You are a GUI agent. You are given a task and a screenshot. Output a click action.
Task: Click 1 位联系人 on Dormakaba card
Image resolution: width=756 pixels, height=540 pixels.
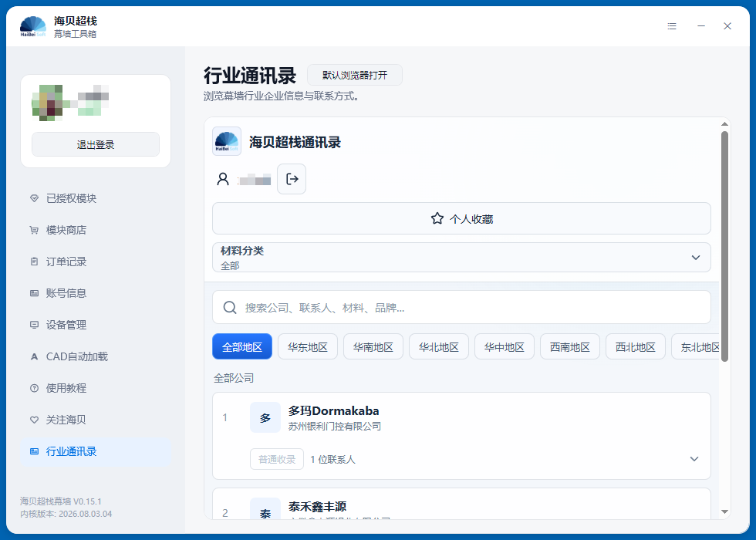point(332,460)
